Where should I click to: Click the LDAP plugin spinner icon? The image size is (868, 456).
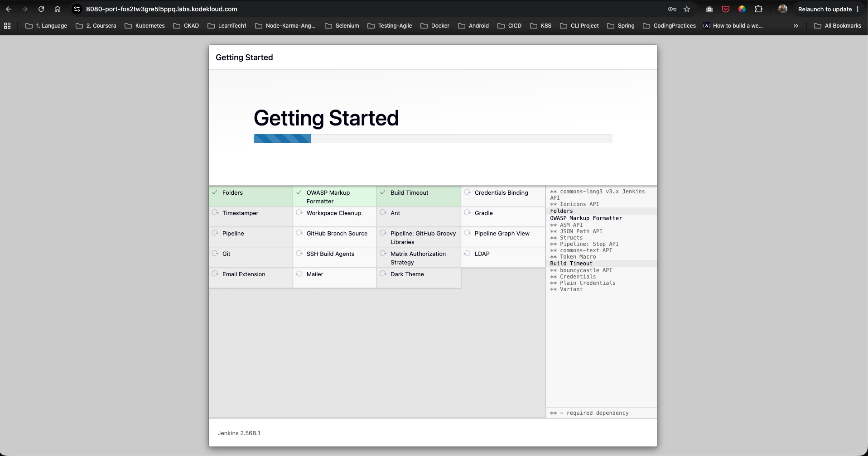pyautogui.click(x=467, y=253)
